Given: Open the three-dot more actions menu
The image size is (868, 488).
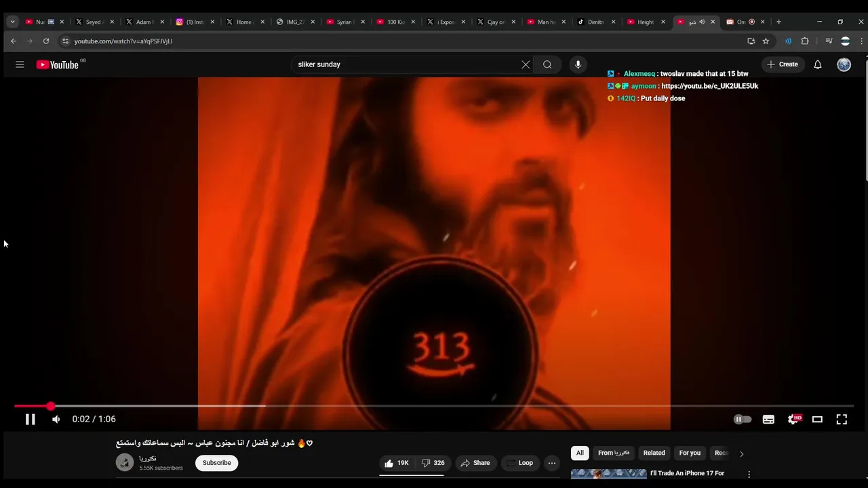Looking at the screenshot, I should pos(552,463).
